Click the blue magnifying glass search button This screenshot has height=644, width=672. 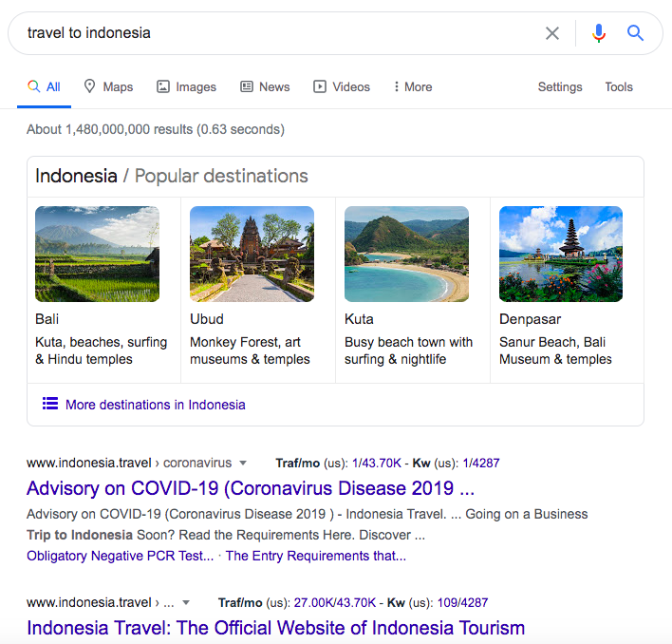point(635,33)
